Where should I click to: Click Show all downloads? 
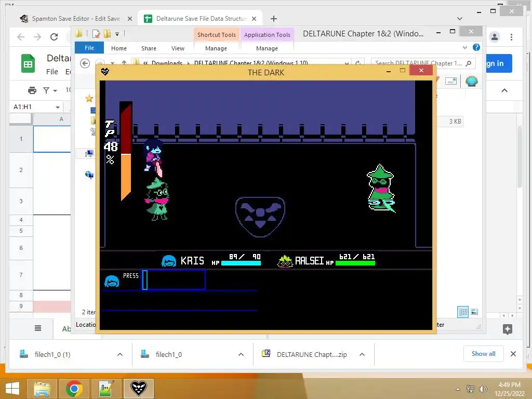pos(484,354)
